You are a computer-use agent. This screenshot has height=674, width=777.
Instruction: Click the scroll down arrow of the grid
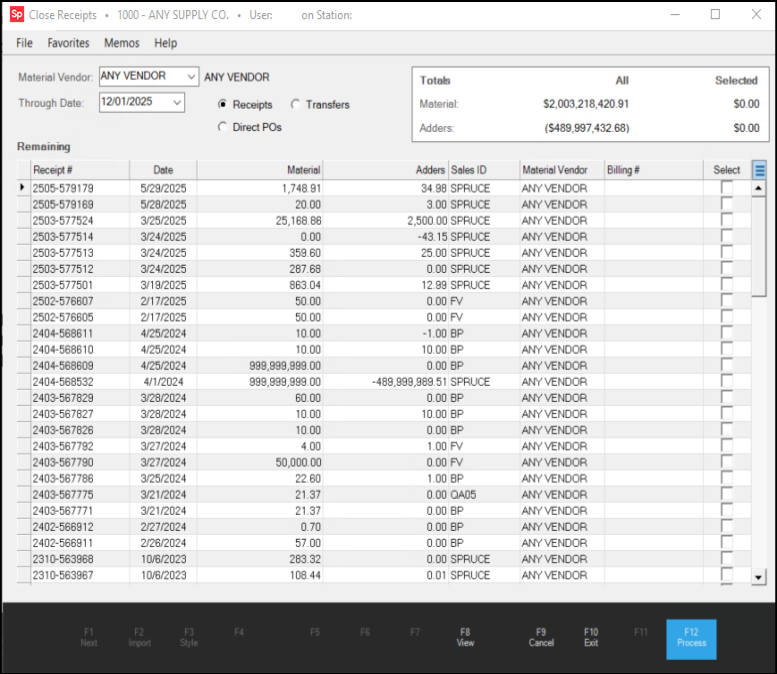(759, 577)
